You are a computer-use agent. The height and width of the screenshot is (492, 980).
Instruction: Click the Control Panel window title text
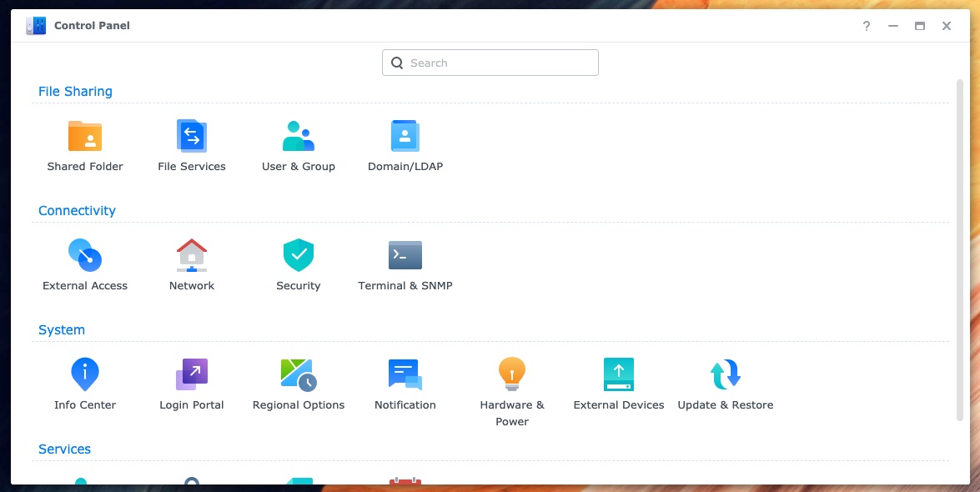pos(92,26)
